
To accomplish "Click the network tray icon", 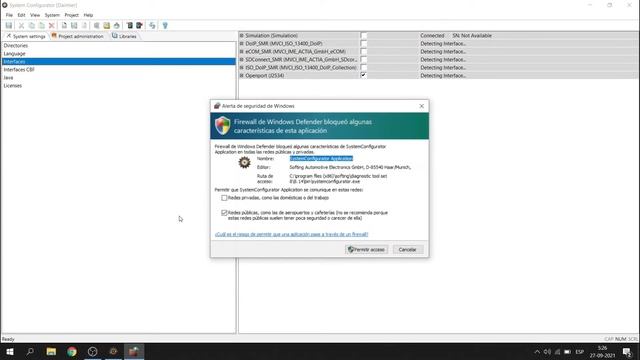I will tap(557, 352).
